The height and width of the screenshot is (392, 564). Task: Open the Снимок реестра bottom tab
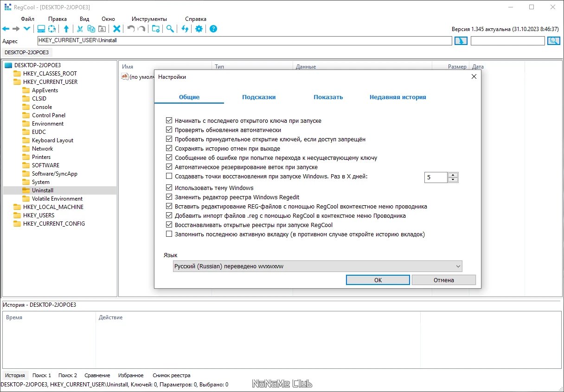(171, 375)
